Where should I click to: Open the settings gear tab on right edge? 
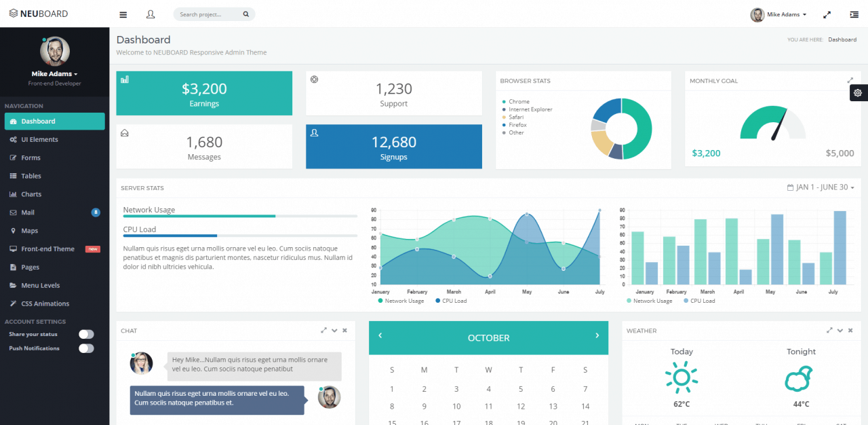pos(859,93)
